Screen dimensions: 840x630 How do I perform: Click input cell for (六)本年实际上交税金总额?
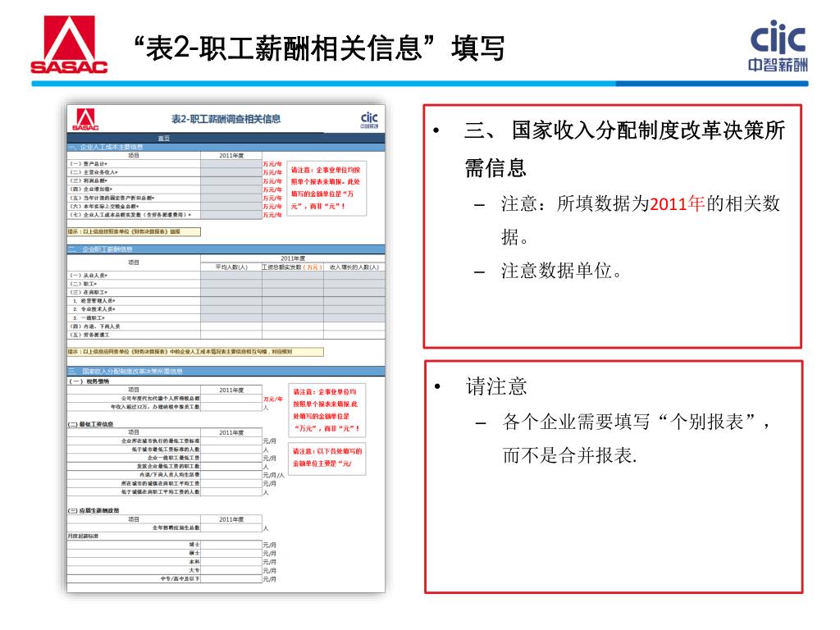(x=231, y=206)
